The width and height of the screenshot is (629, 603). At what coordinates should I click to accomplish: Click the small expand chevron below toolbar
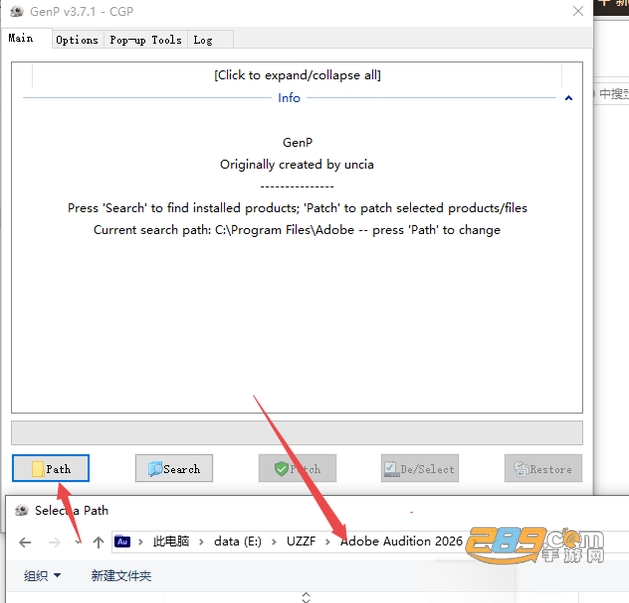[x=306, y=597]
